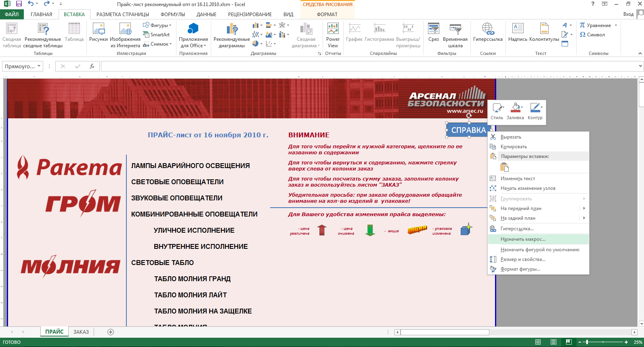Launch Power View report
This screenshot has height=347, width=644.
tap(333, 36)
